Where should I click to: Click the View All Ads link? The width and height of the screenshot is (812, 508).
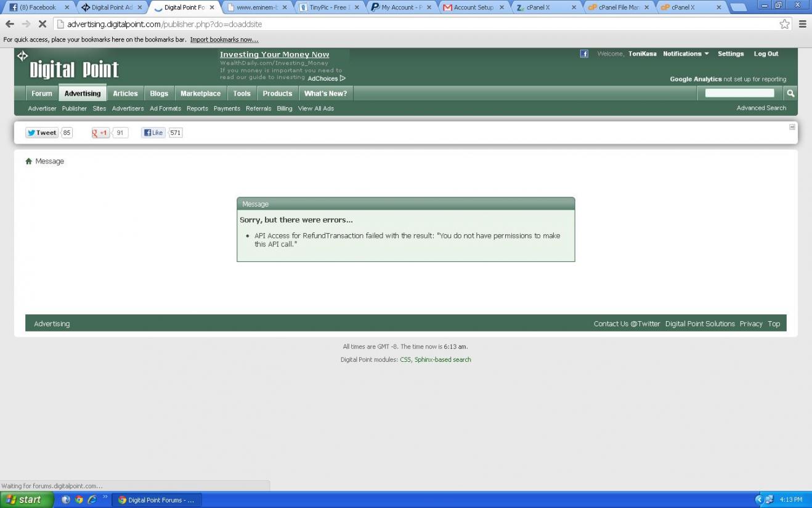click(316, 109)
